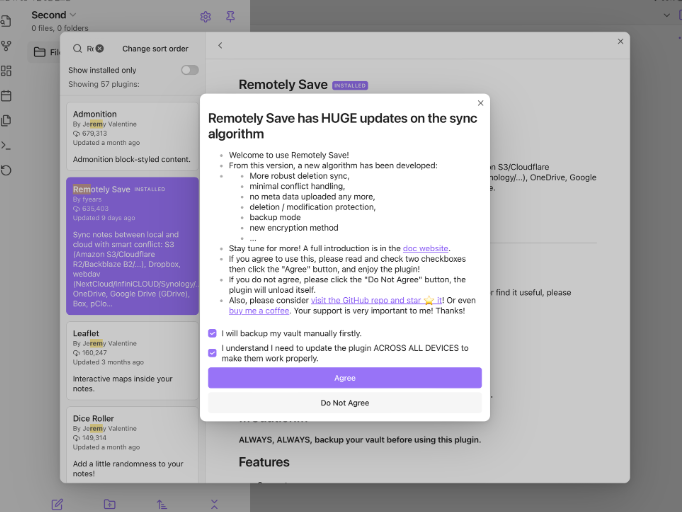Uncheck update across all devices checkbox
682x512 pixels.
(212, 353)
